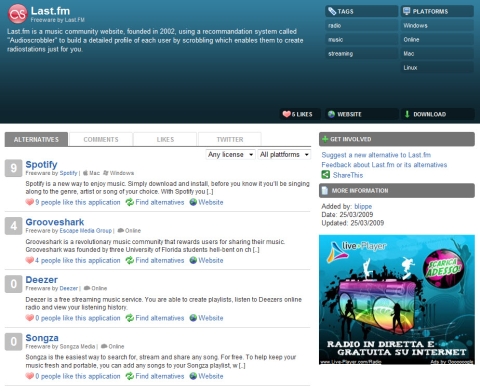480x391 pixels.
Task: Click the Windows flag icon under Spotify
Action: tap(106, 173)
